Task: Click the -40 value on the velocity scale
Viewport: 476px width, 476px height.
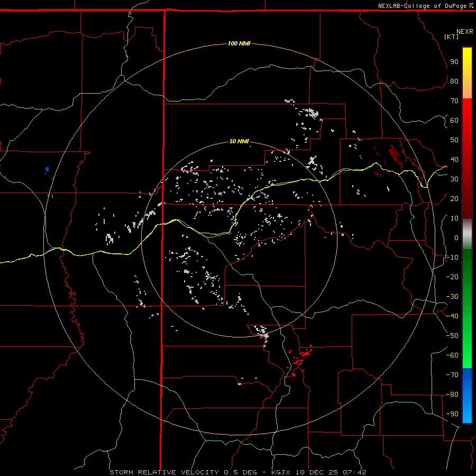Action: 452,316
